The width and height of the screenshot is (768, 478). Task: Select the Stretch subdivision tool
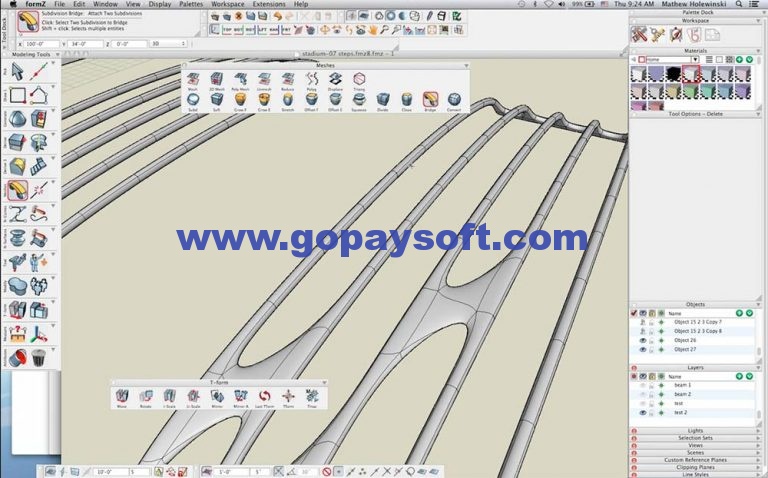pos(288,99)
